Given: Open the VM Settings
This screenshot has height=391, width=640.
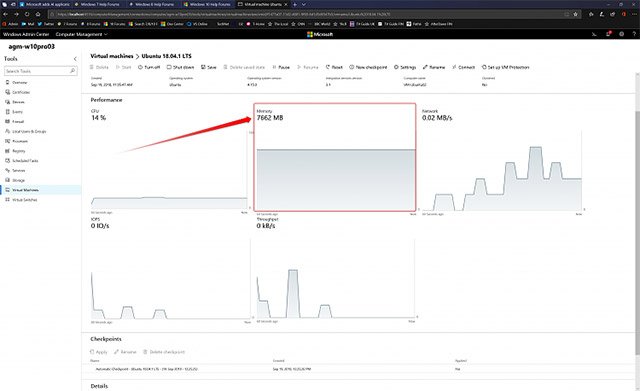Looking at the screenshot, I should [x=405, y=67].
